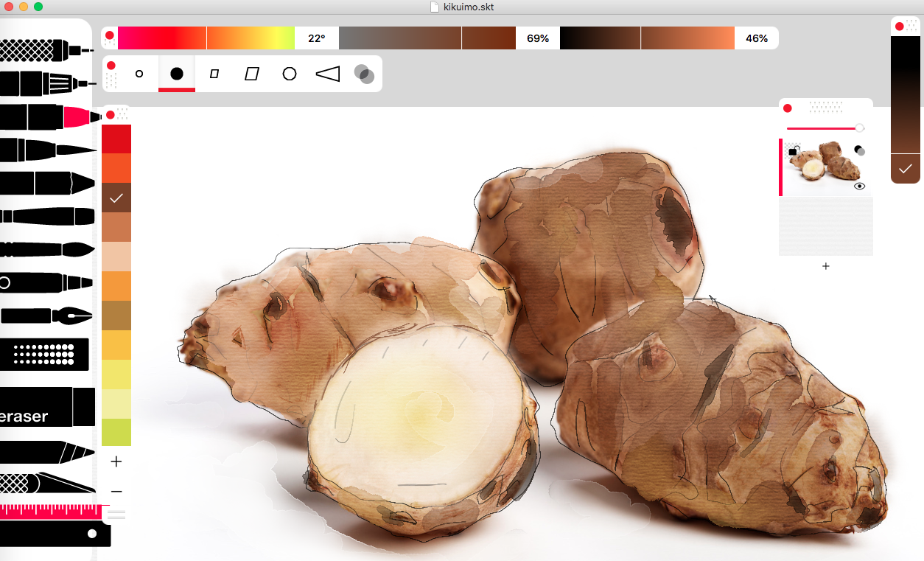
Task: Add a color swatch to palette
Action: [116, 461]
